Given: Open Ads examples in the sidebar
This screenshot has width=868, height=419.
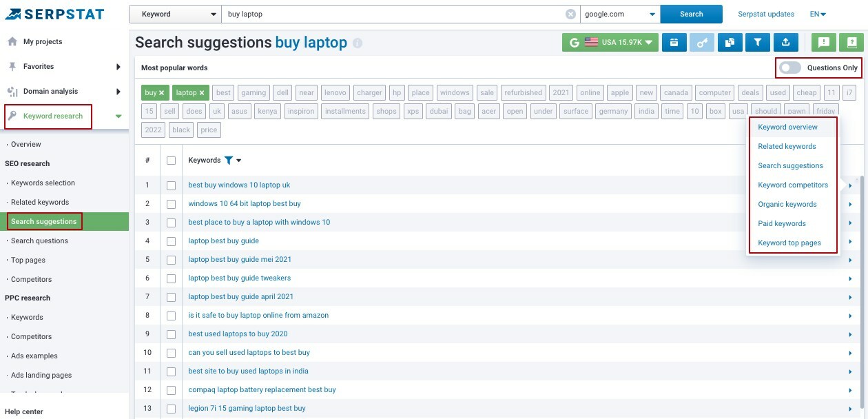Looking at the screenshot, I should point(34,356).
